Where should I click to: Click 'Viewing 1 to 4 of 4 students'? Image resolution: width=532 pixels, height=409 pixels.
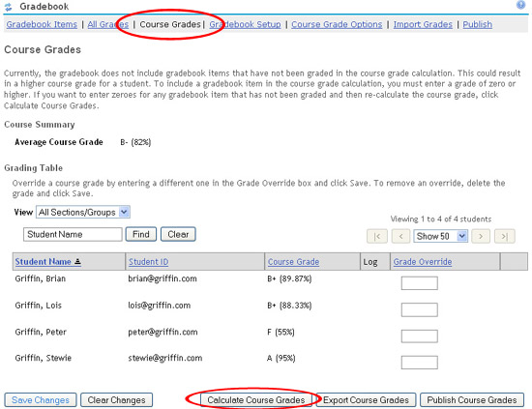point(441,219)
